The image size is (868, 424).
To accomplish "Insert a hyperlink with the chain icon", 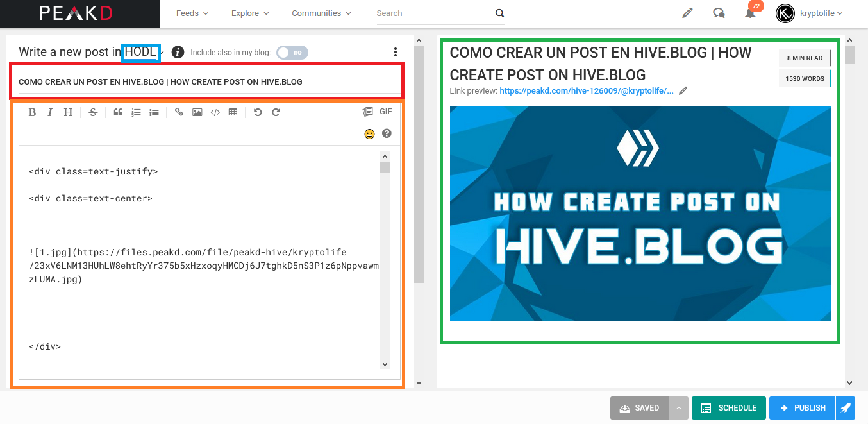I will [179, 112].
